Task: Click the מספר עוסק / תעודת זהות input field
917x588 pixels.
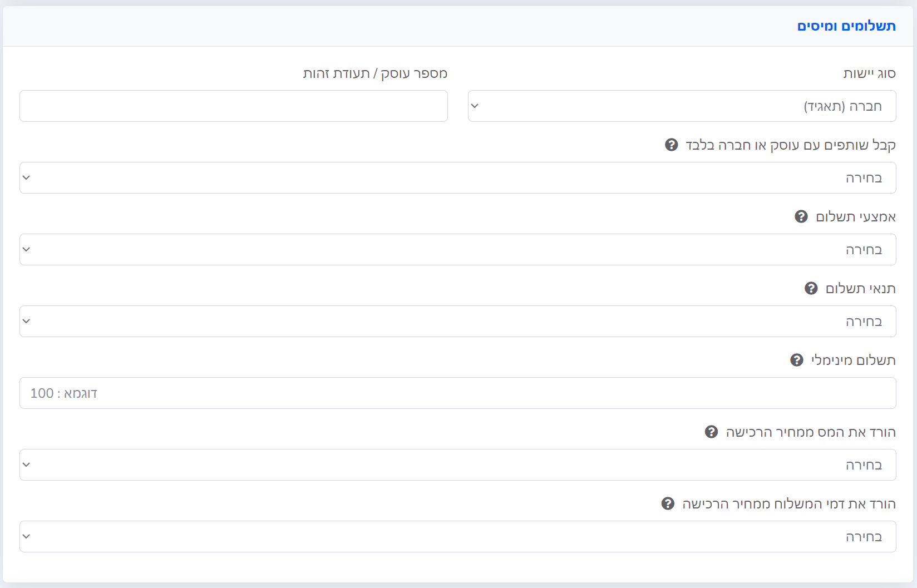Action: pyautogui.click(x=234, y=106)
